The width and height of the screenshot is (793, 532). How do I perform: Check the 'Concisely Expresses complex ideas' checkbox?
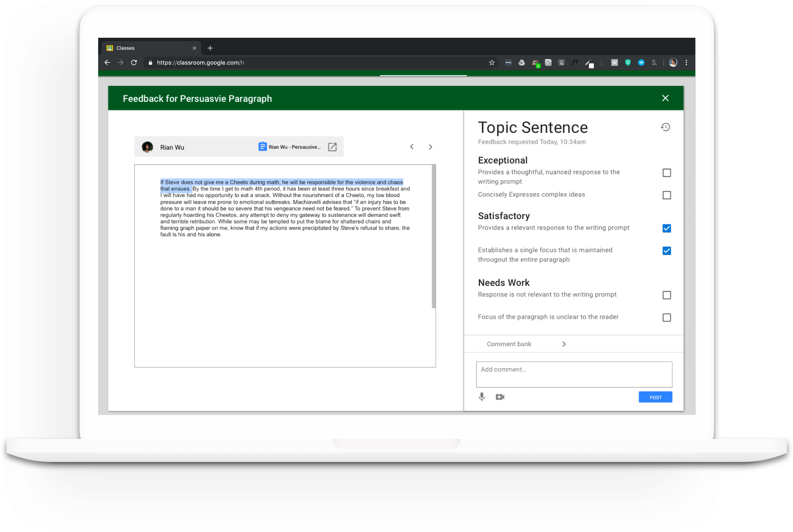pyautogui.click(x=667, y=195)
